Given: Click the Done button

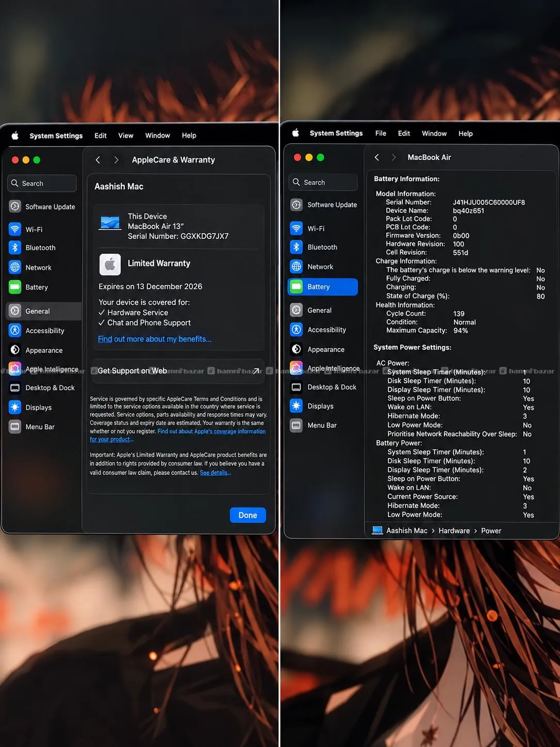Looking at the screenshot, I should [x=248, y=515].
